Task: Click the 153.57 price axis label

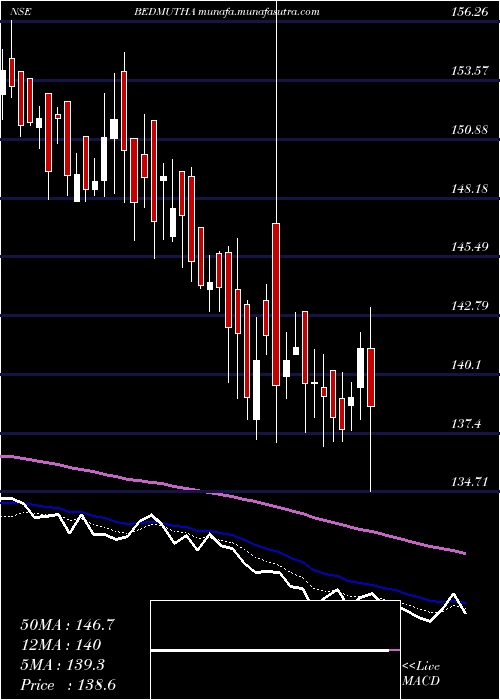Action: 469,71
